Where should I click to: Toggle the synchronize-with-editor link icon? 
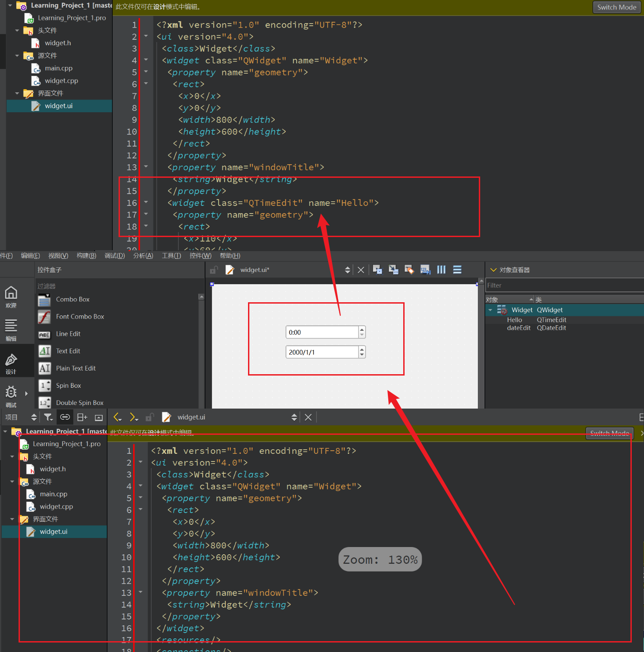65,417
